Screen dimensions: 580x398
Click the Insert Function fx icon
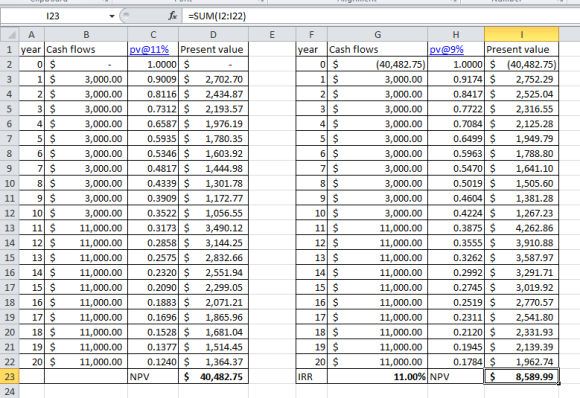coord(173,16)
